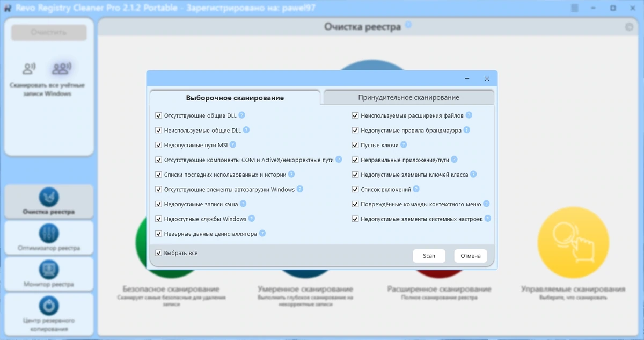Click Управляемые сканирования label
This screenshot has height=340, width=644.
573,289
